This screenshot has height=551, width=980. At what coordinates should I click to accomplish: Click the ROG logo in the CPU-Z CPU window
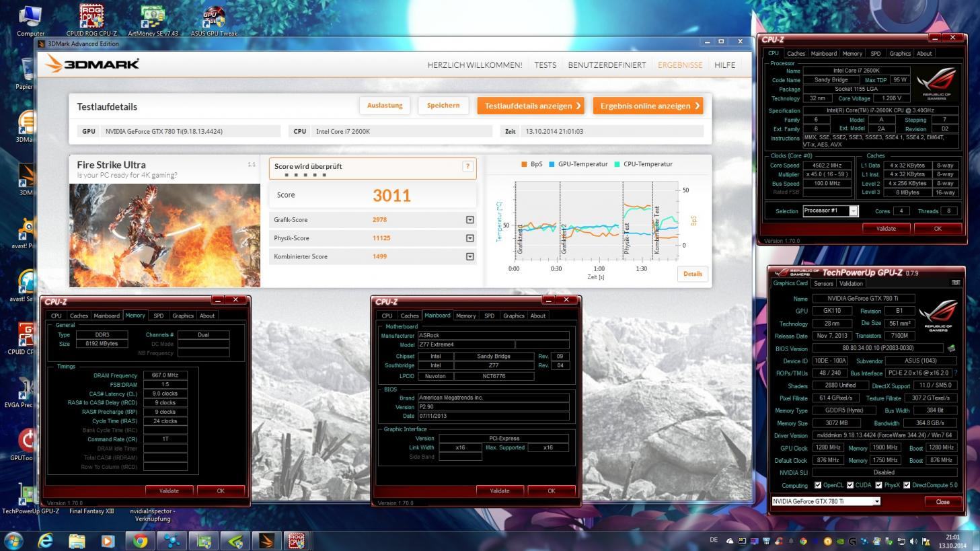936,84
